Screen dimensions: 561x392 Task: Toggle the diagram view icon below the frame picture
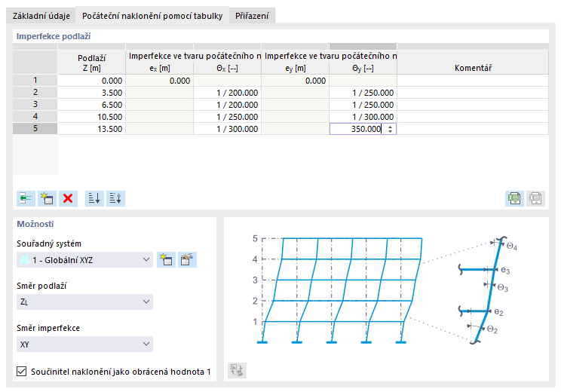click(238, 370)
